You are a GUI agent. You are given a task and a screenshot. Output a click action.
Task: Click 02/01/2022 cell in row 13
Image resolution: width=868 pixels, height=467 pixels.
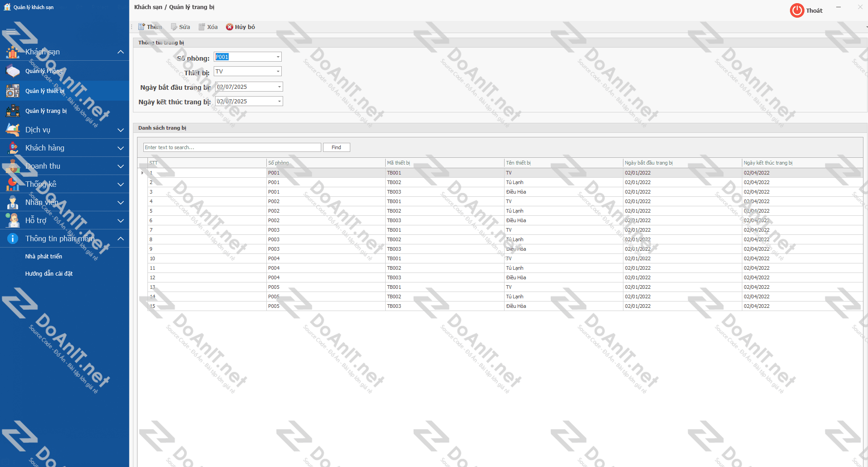point(682,287)
